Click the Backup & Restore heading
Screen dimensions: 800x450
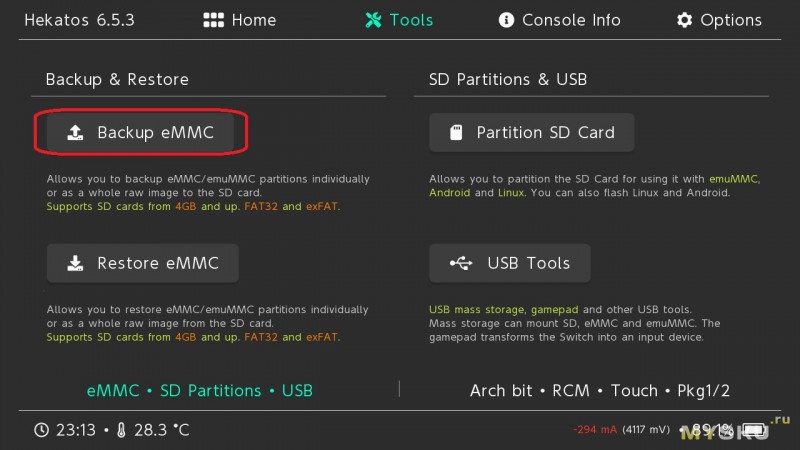click(117, 79)
